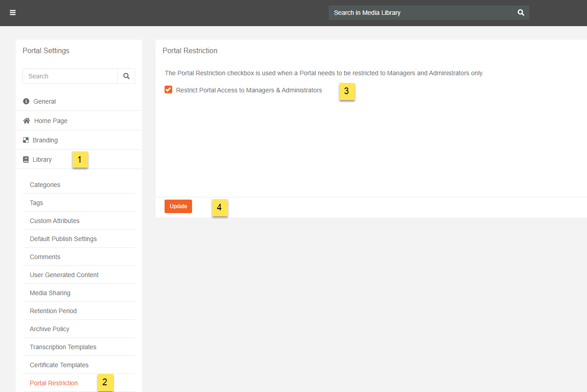Select Portal Restriction in the sidebar
This screenshot has height=392, width=587.
[x=54, y=383]
